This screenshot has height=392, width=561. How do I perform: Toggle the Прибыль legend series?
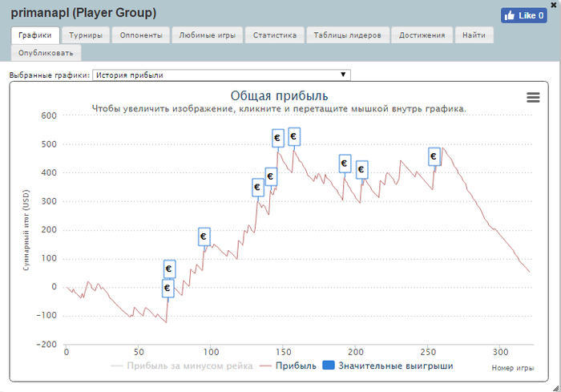(x=288, y=366)
